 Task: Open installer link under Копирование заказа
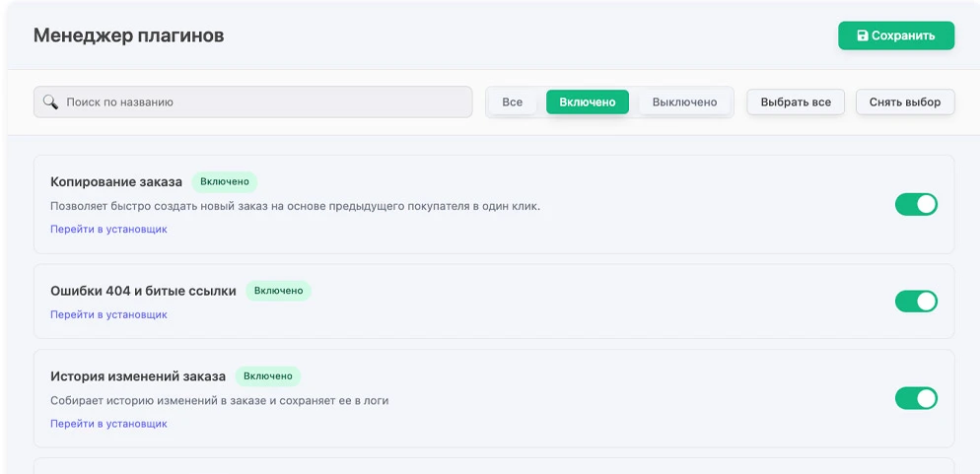coord(108,229)
